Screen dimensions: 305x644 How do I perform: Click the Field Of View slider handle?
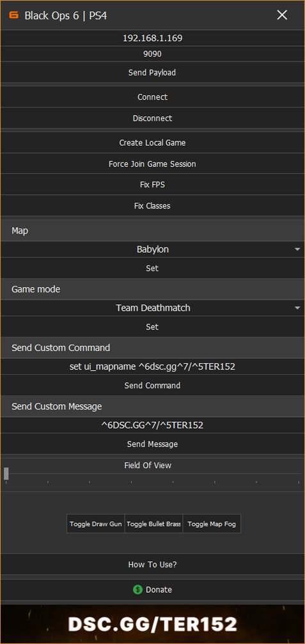[6, 473]
